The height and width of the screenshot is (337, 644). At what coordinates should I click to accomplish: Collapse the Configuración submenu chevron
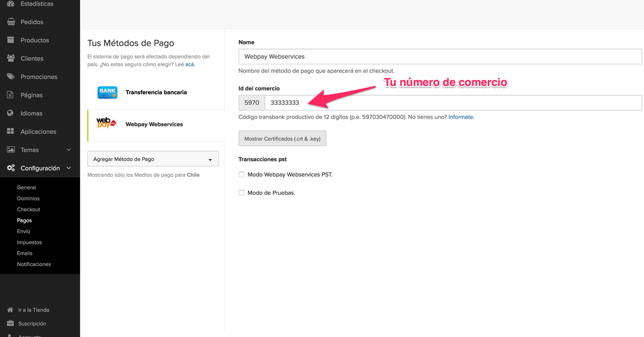[x=69, y=168]
